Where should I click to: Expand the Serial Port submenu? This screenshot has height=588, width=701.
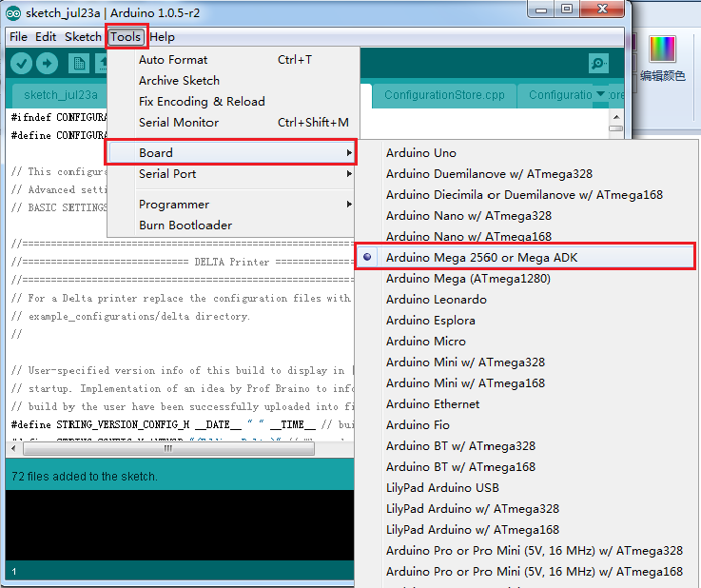[x=231, y=174]
